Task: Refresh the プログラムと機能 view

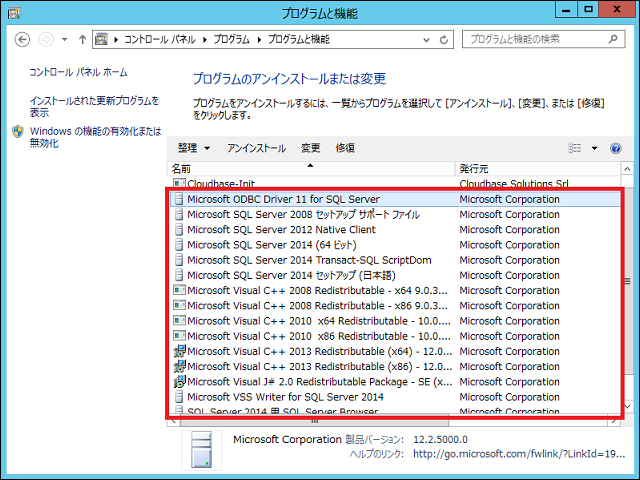Action: [x=444, y=40]
